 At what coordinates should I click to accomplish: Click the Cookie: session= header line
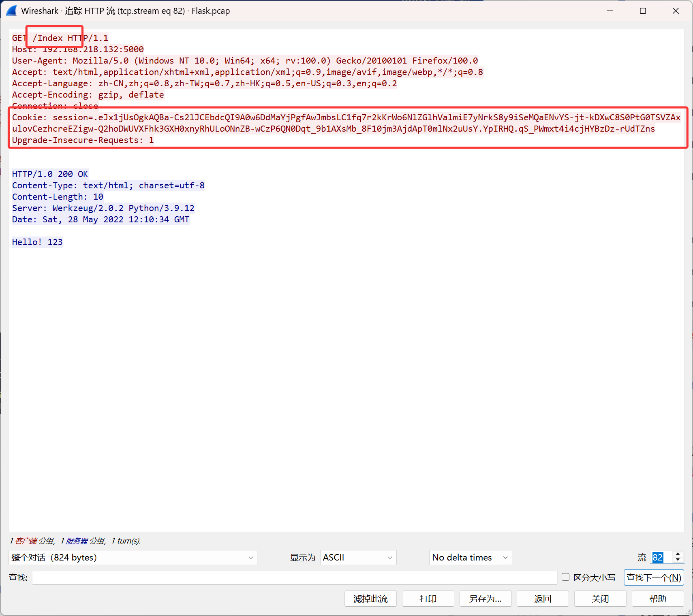tap(346, 117)
